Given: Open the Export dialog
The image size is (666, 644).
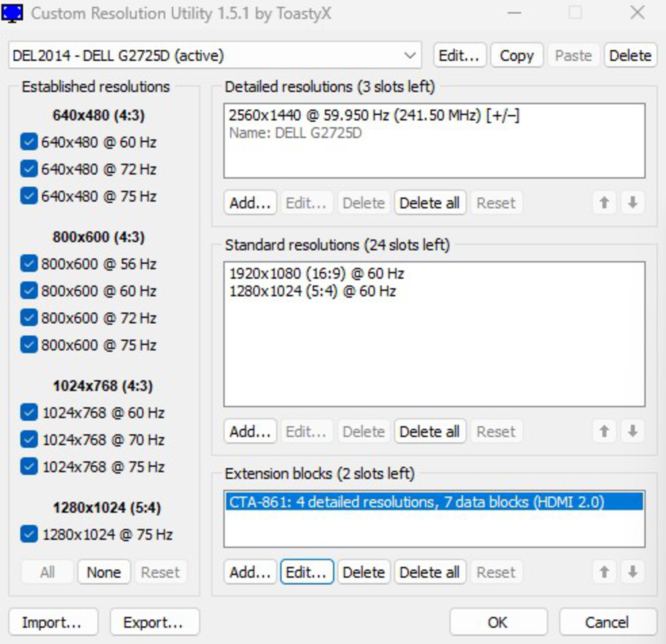Looking at the screenshot, I should pyautogui.click(x=155, y=622).
